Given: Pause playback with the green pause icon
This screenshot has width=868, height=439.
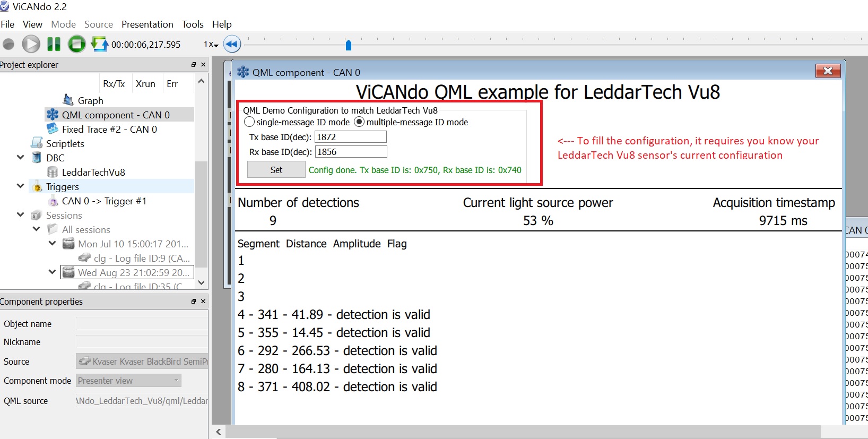Looking at the screenshot, I should [x=54, y=44].
